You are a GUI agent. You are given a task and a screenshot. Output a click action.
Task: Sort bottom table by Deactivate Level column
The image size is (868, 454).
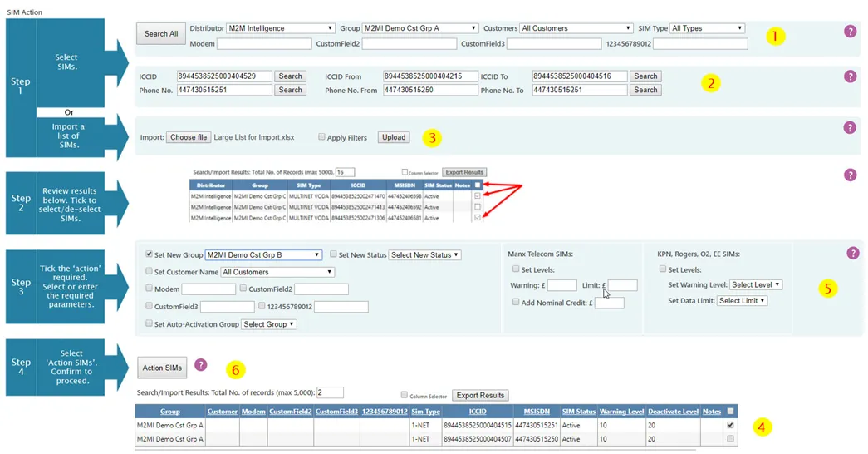pos(673,412)
